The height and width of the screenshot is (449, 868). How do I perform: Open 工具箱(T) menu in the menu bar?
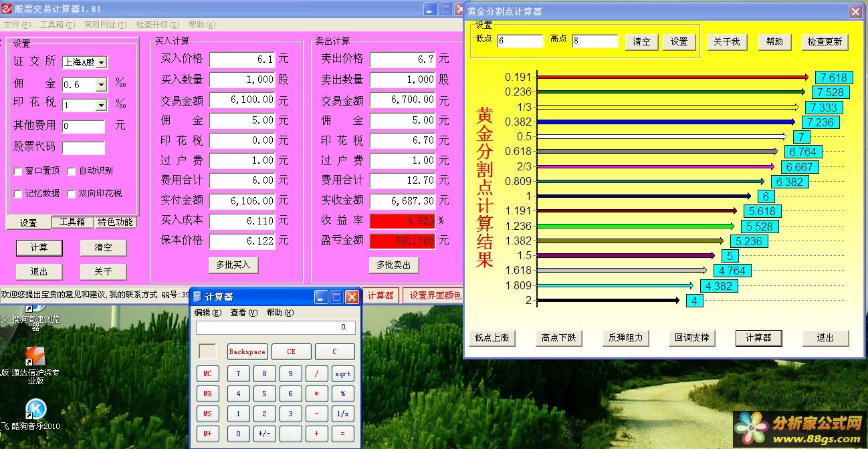(56, 25)
